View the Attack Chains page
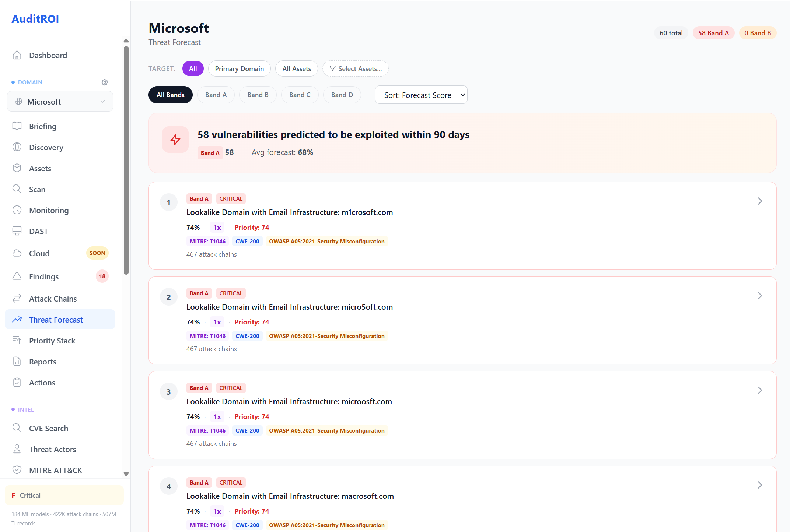The height and width of the screenshot is (532, 790). click(53, 299)
